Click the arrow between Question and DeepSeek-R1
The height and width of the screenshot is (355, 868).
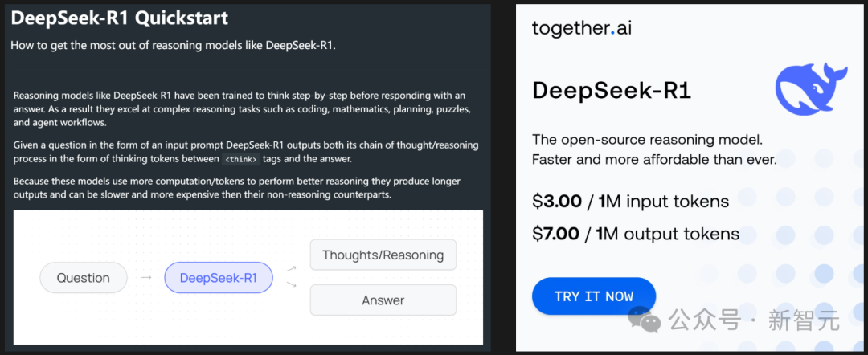145,278
